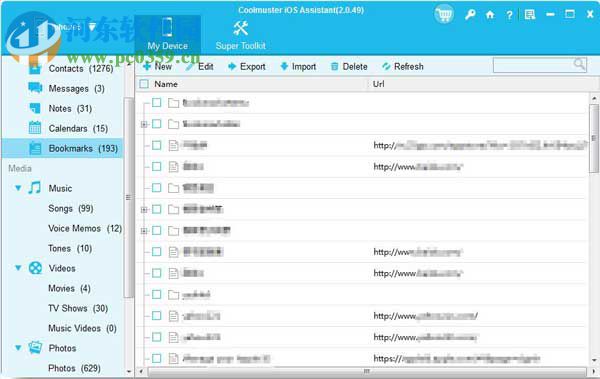Screen dimensions: 600x379
Task: Click the list's scroll-down arrow
Action: [x=594, y=360]
